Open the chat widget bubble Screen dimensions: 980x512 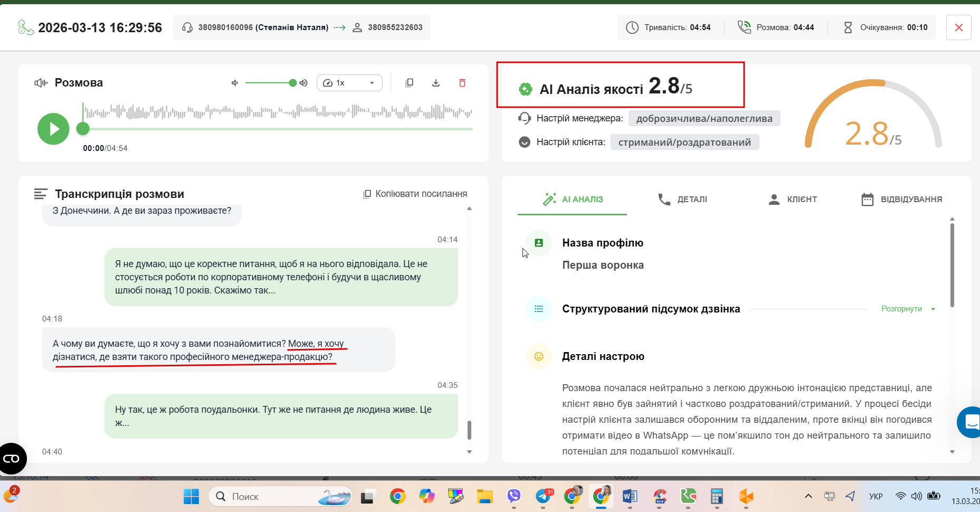point(970,422)
